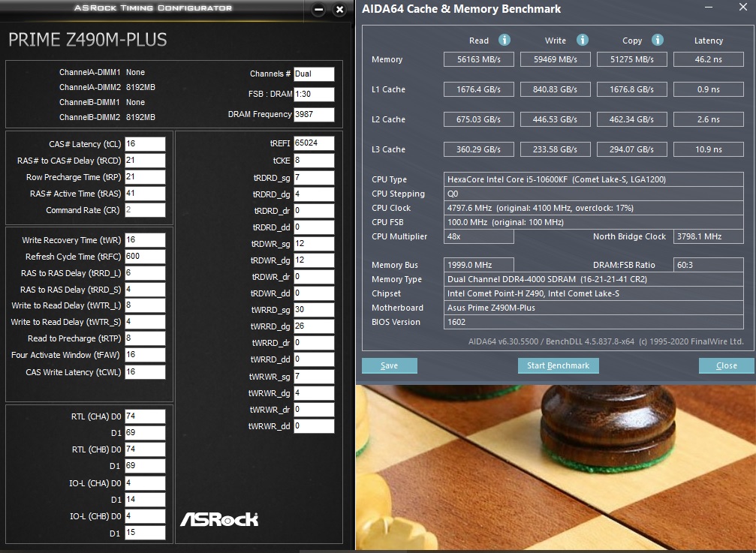The width and height of the screenshot is (756, 553).
Task: Click the L3 Cache Copy value 294.07 GB/s
Action: pos(632,149)
